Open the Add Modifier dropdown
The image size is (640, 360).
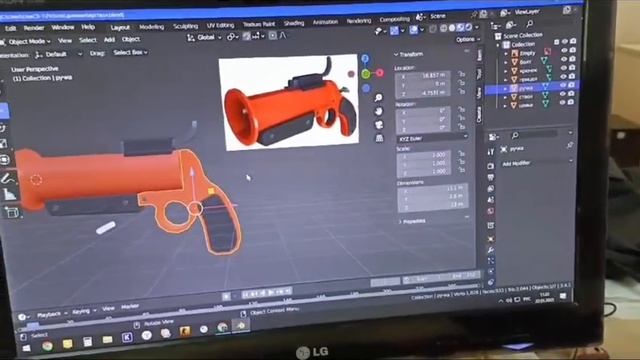536,162
